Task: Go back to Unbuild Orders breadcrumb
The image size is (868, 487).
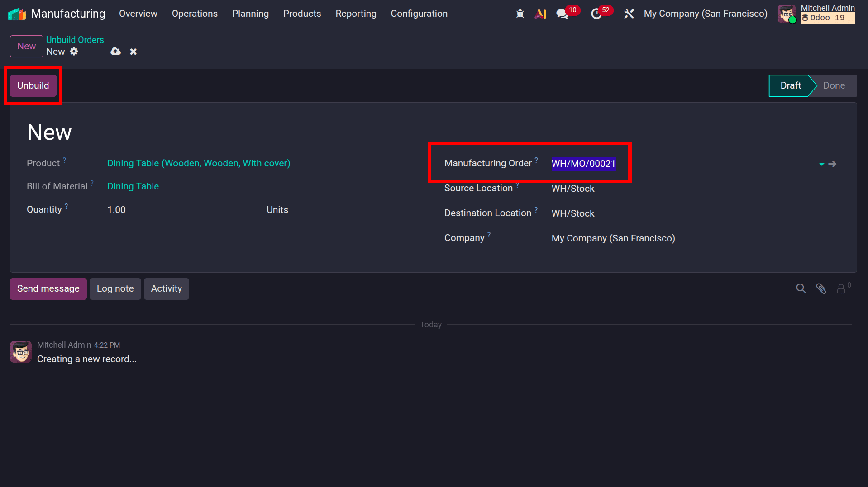Action: coord(75,40)
